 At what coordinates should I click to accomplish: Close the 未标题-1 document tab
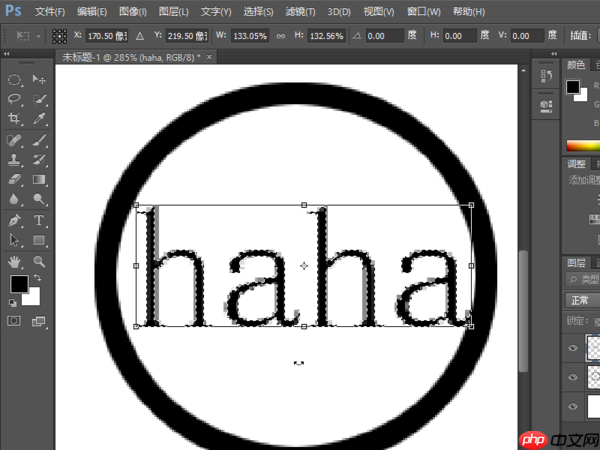209,57
